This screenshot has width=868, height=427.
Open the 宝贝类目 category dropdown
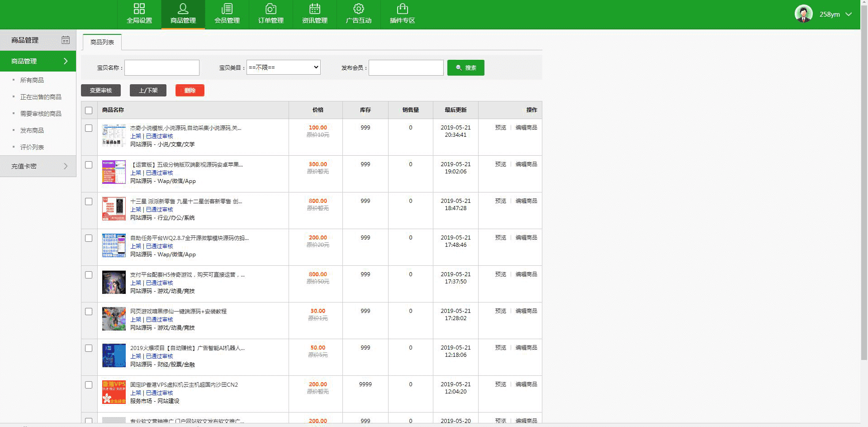click(x=284, y=67)
